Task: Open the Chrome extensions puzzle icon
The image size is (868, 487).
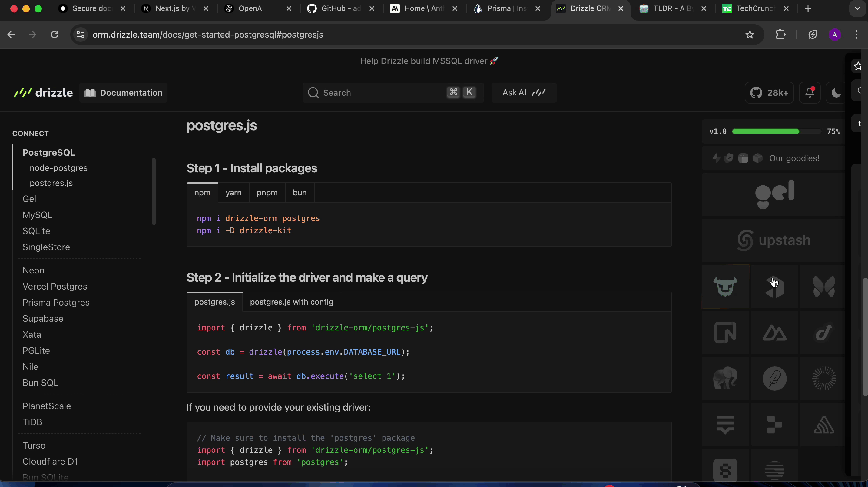Action: click(780, 35)
